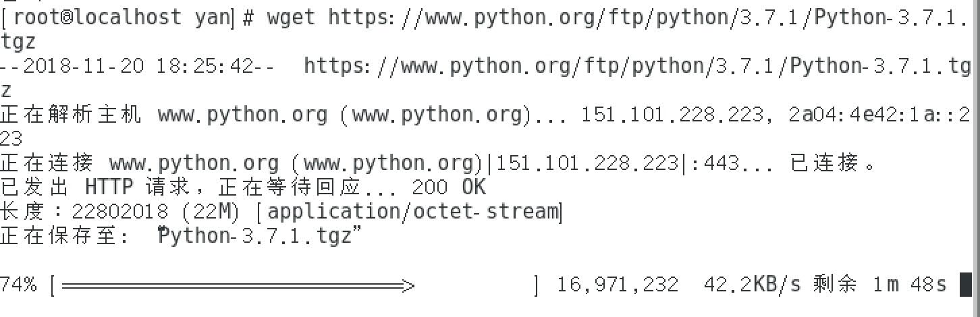Click the saved filename Python-3.7.1.tgz
Screen dimensions: 980x317
[256, 236]
